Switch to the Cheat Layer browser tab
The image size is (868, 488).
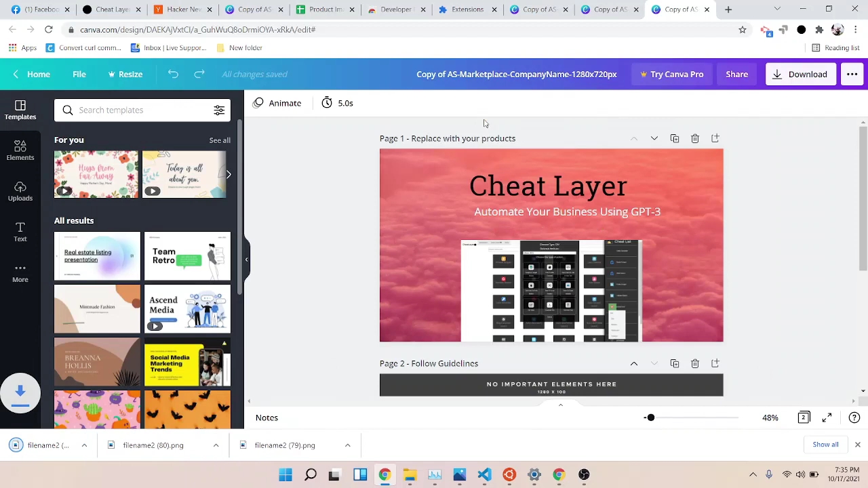click(112, 9)
